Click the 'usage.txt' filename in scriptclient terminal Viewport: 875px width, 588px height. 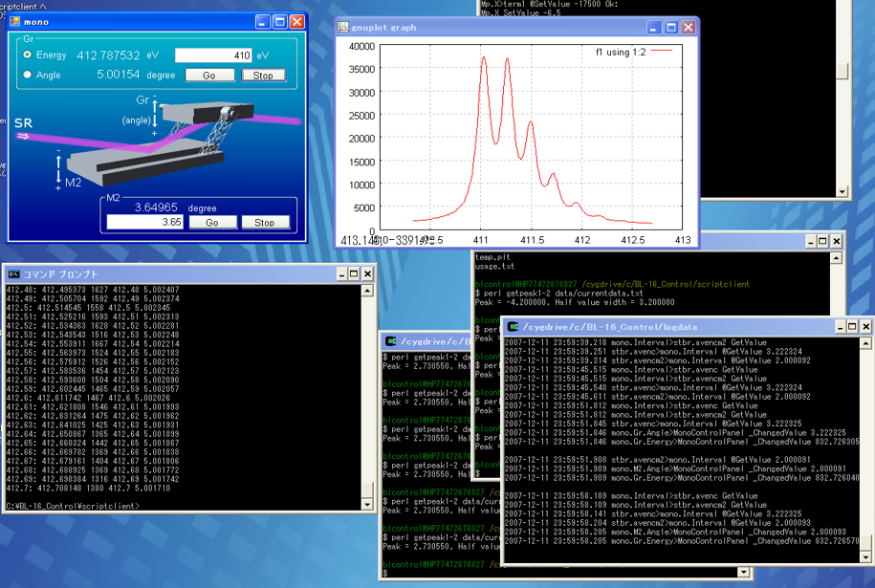coord(494,266)
